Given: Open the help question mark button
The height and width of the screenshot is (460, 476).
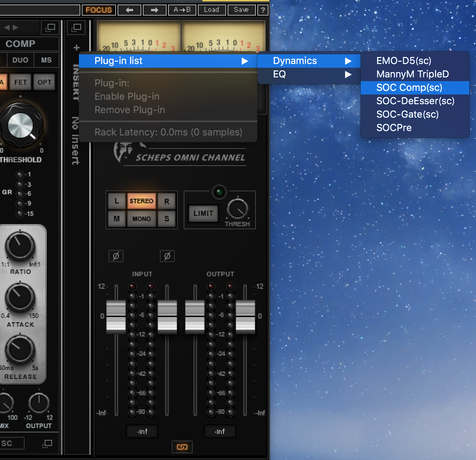Looking at the screenshot, I should click(263, 10).
